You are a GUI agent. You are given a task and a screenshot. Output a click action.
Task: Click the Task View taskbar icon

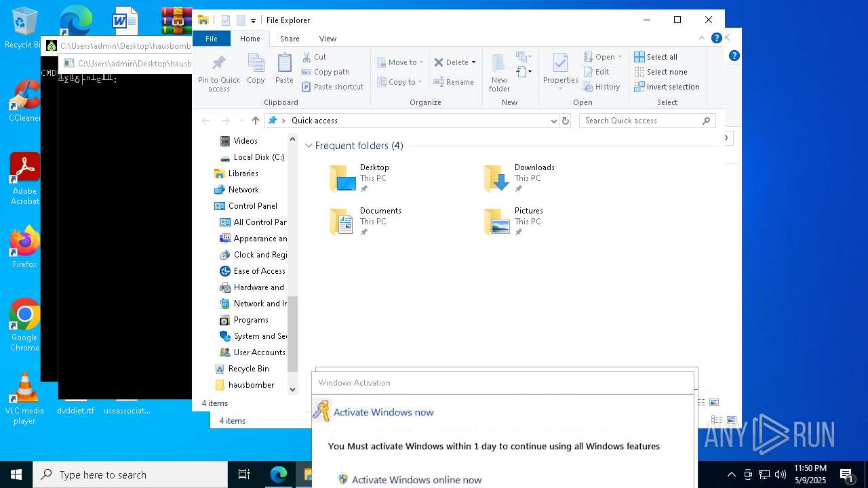click(244, 474)
